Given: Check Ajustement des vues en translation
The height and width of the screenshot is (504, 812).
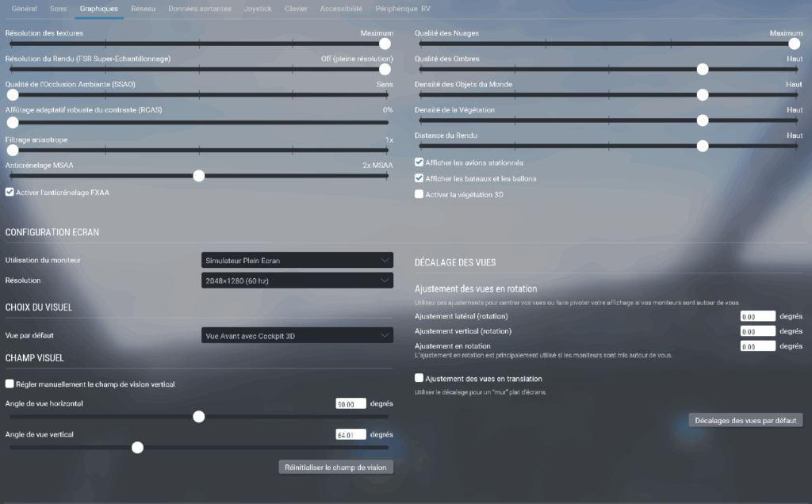Looking at the screenshot, I should click(x=419, y=379).
